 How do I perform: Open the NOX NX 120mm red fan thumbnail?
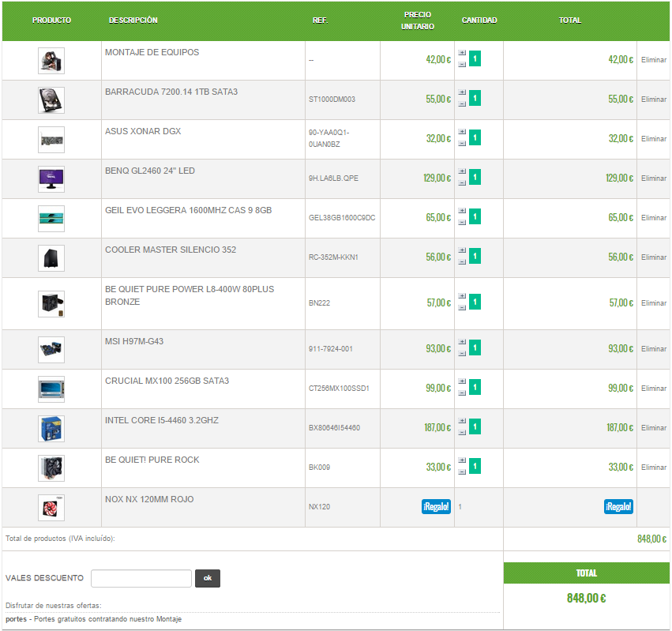pos(51,508)
